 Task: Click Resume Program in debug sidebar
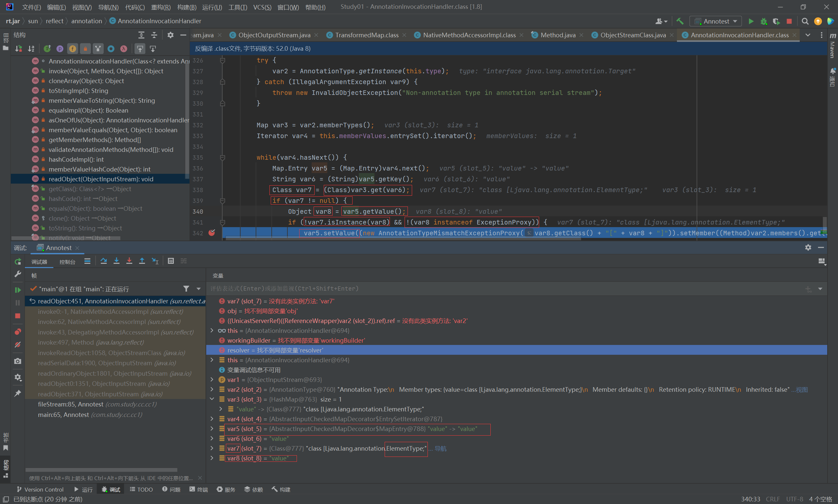(18, 290)
